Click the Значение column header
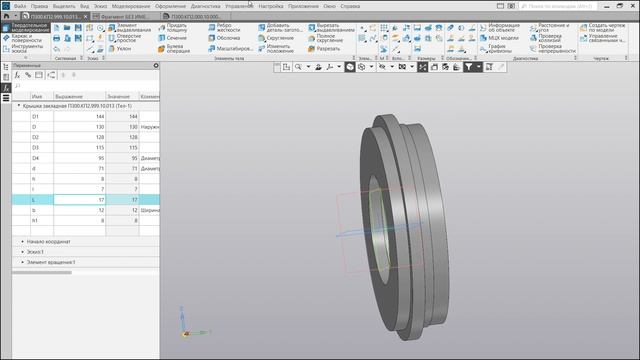The image size is (640, 360). pyautogui.click(x=122, y=96)
